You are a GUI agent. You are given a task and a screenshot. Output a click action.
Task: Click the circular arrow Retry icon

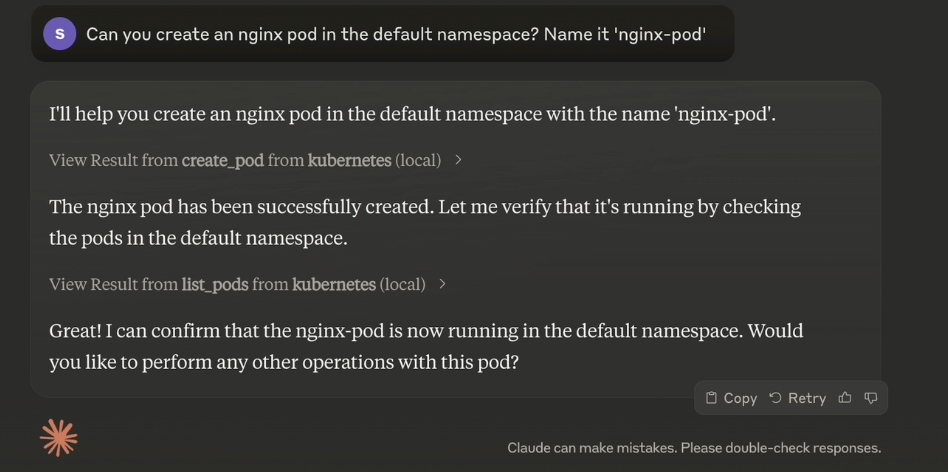[775, 398]
